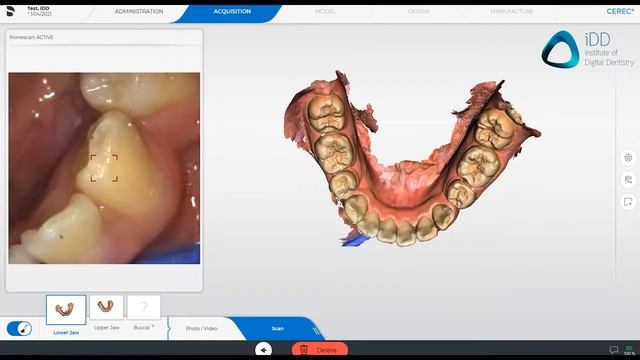Screen dimensions: 640x360
Task: Click the Buccal label
Action: [143, 327]
